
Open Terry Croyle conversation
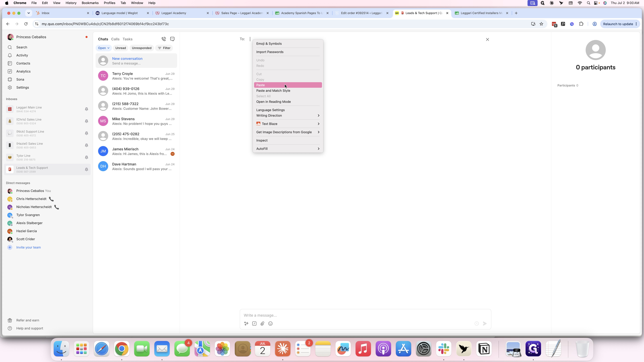tap(136, 76)
